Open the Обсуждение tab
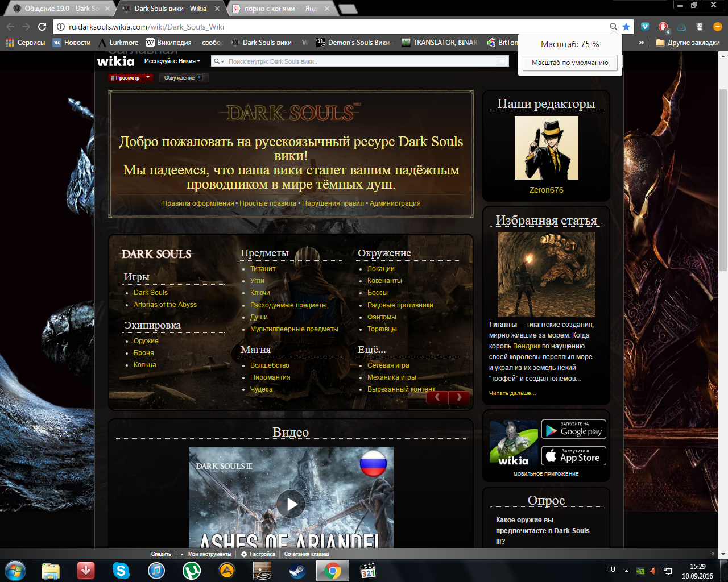Screen dimensions: 728x582 (x=183, y=78)
